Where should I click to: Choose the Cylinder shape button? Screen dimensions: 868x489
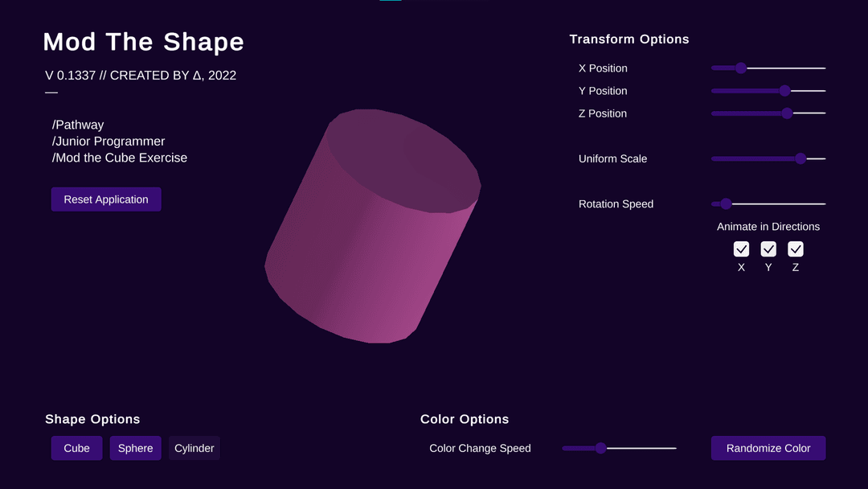click(x=194, y=448)
